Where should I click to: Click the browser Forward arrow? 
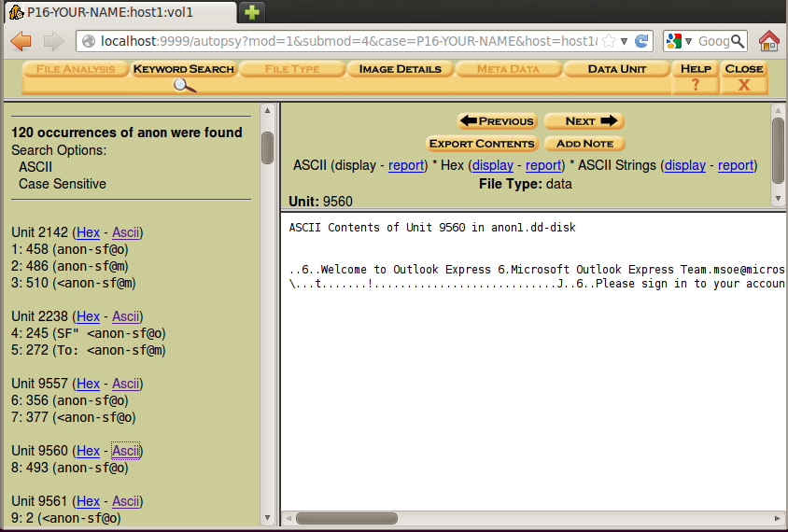(x=53, y=41)
